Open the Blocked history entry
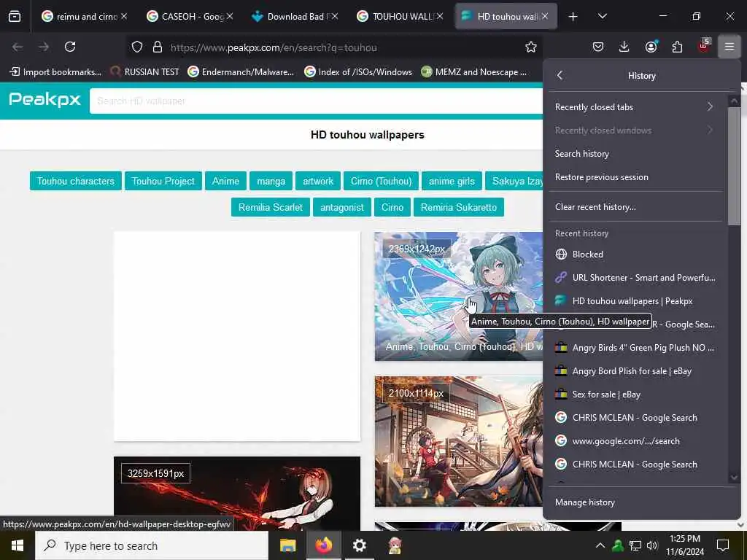Screen dimensions: 747x560 [x=635, y=254]
